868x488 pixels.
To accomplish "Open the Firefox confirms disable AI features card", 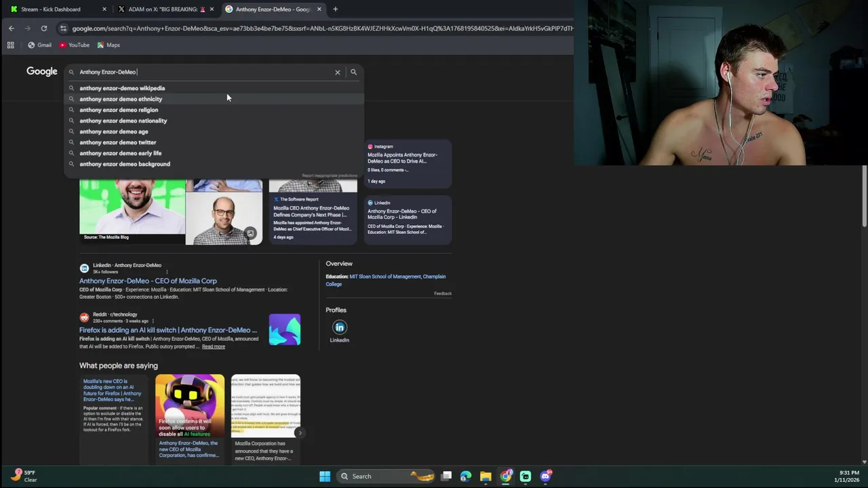I will click(190, 418).
